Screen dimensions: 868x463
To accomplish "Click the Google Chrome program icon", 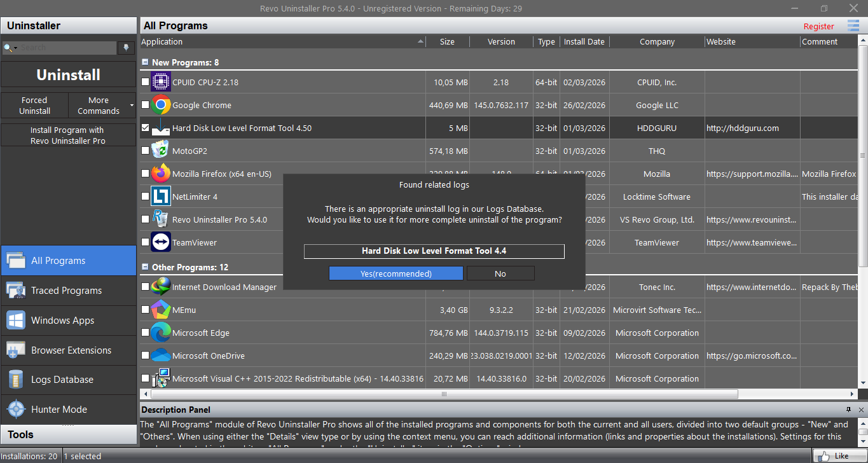I will 160,105.
